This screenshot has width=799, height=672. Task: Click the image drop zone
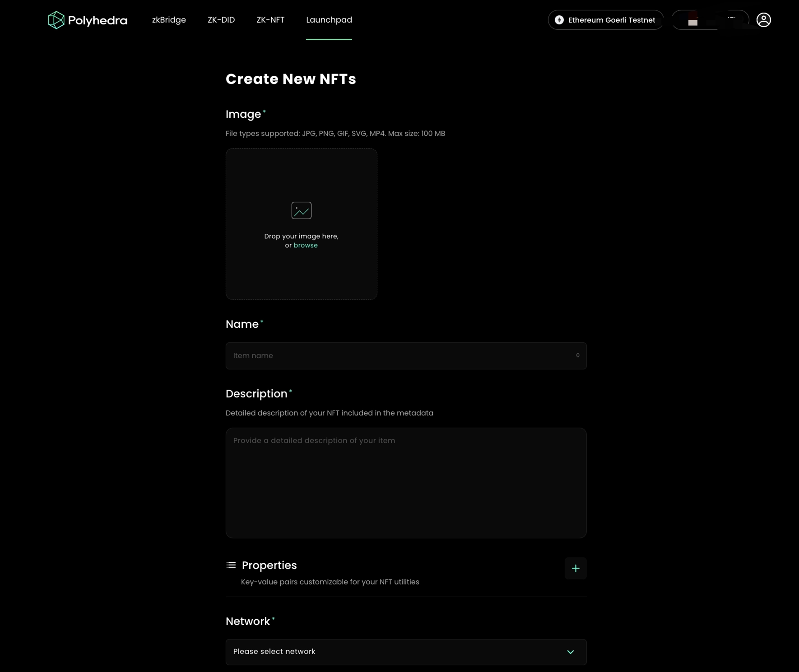pyautogui.click(x=301, y=224)
